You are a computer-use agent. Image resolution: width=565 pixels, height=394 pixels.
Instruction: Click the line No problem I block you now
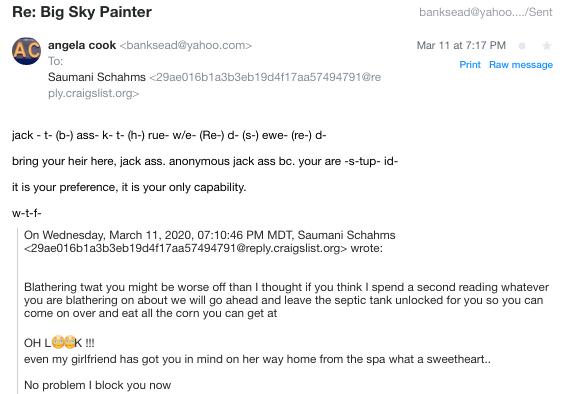pos(97,385)
